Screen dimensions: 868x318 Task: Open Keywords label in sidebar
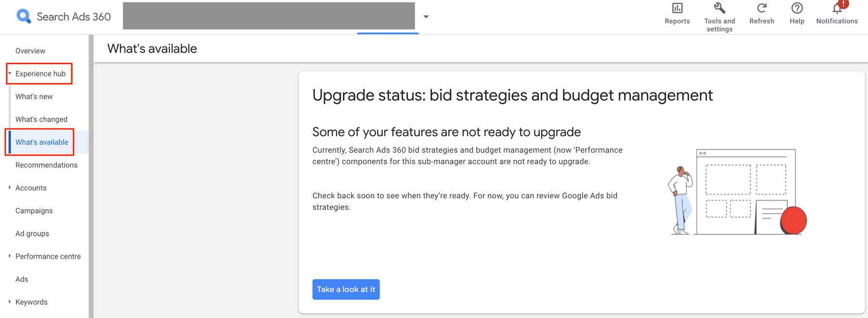32,302
